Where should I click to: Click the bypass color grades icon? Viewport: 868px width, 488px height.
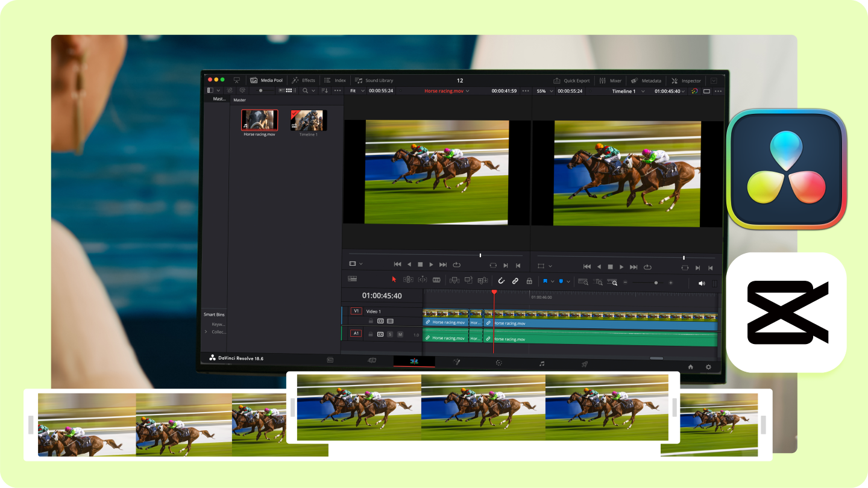tap(694, 91)
